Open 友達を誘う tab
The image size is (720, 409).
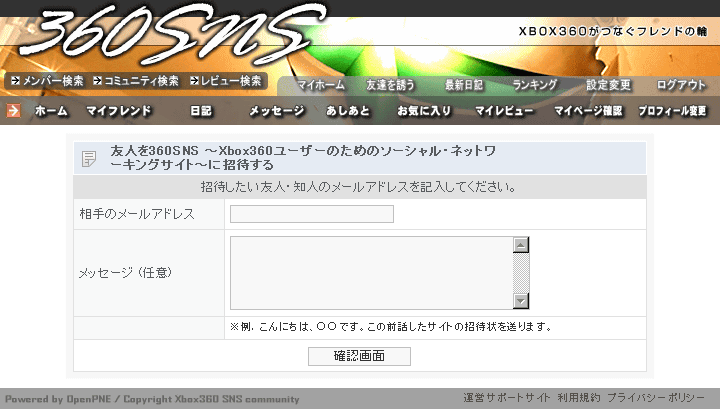pyautogui.click(x=390, y=85)
